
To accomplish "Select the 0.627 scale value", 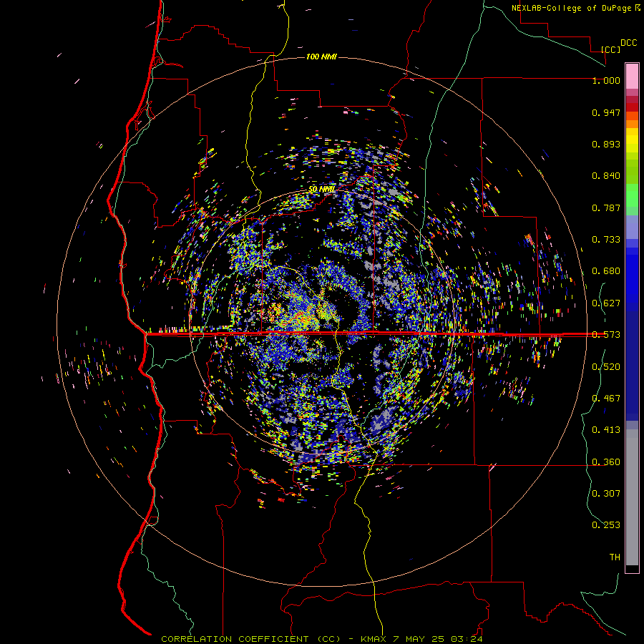I will click(x=606, y=303).
